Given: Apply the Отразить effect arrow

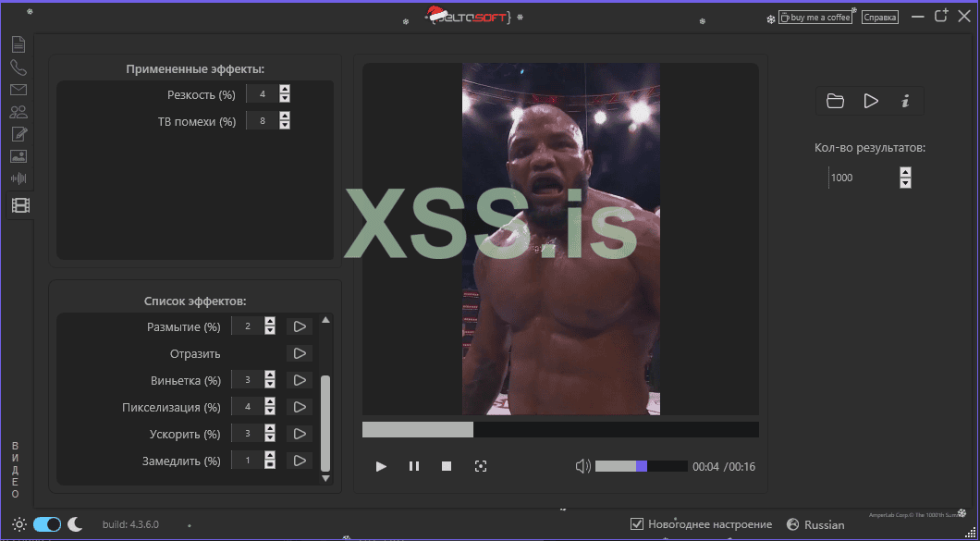Looking at the screenshot, I should click(300, 353).
